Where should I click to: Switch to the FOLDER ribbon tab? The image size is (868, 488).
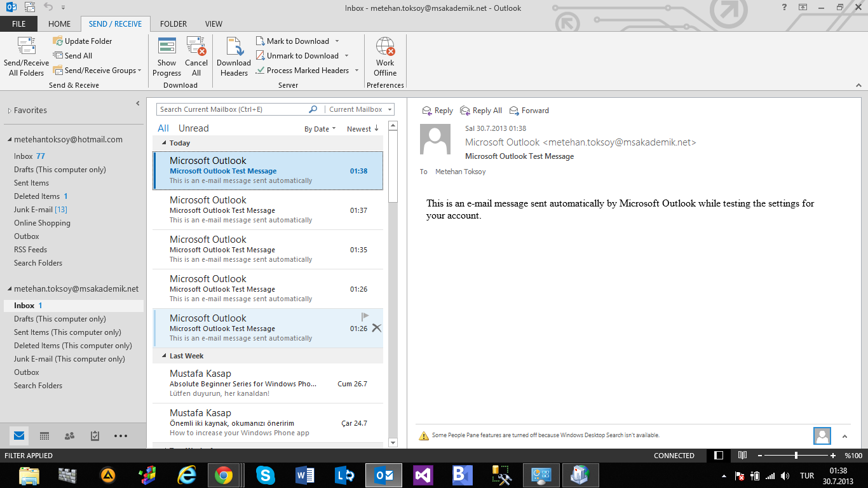coord(173,24)
